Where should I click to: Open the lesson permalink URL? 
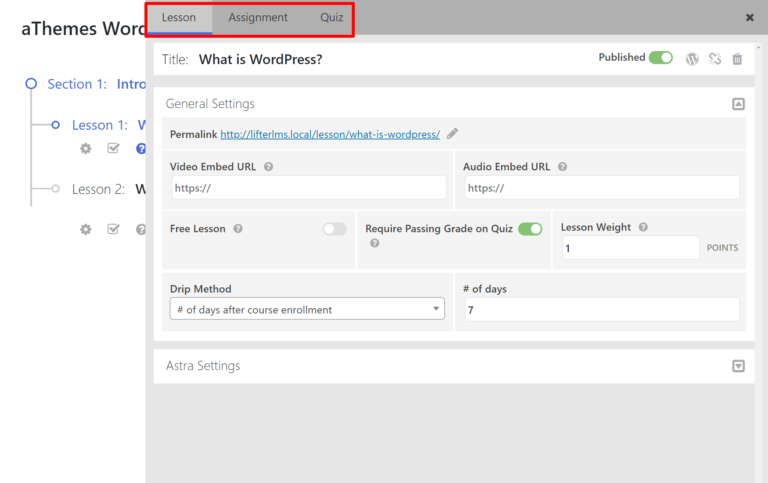pyautogui.click(x=330, y=134)
